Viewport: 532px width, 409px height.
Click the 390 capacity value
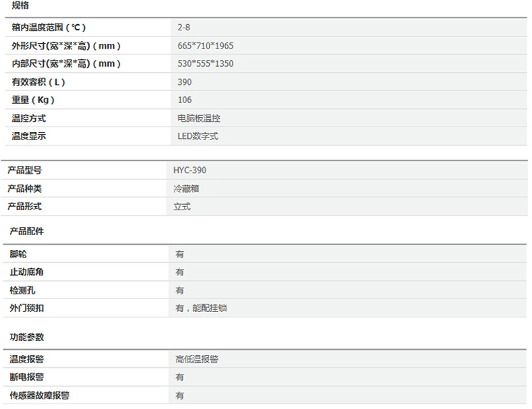click(x=185, y=82)
